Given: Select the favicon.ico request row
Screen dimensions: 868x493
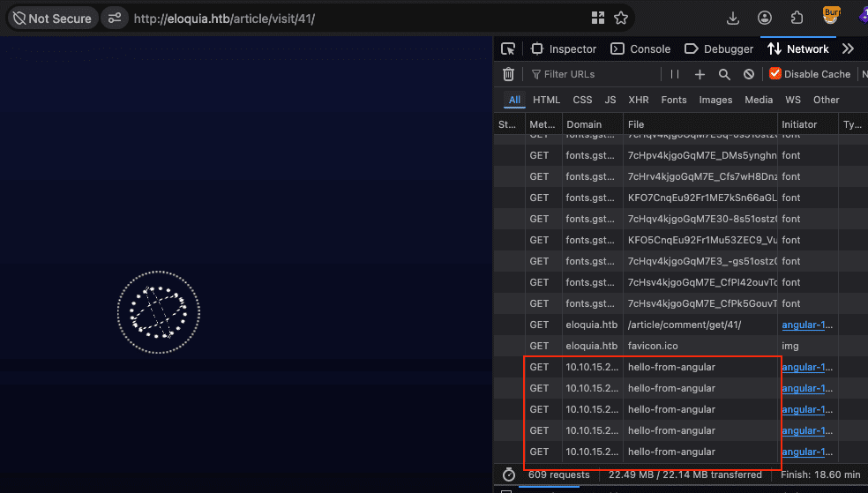Looking at the screenshot, I should 681,346.
